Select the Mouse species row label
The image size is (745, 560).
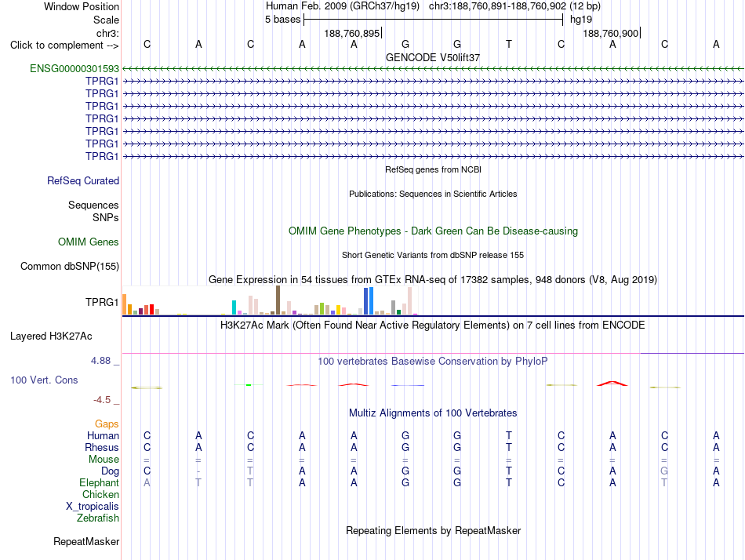tap(104, 460)
